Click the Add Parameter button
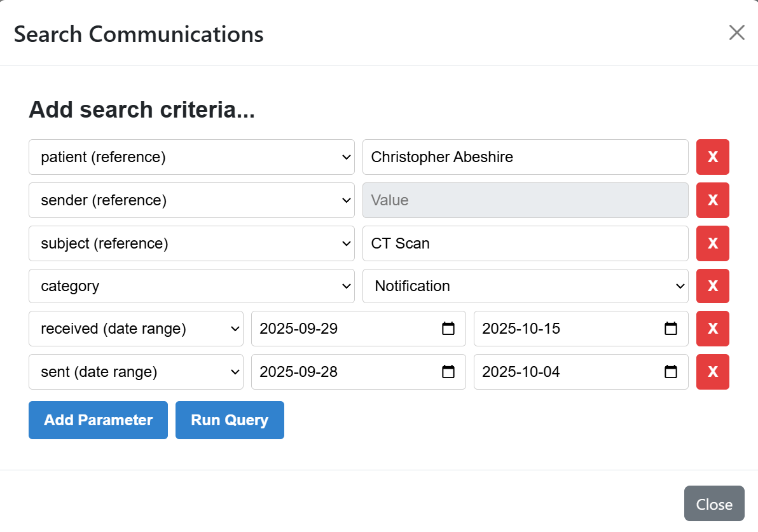The width and height of the screenshot is (758, 532). 98,420
